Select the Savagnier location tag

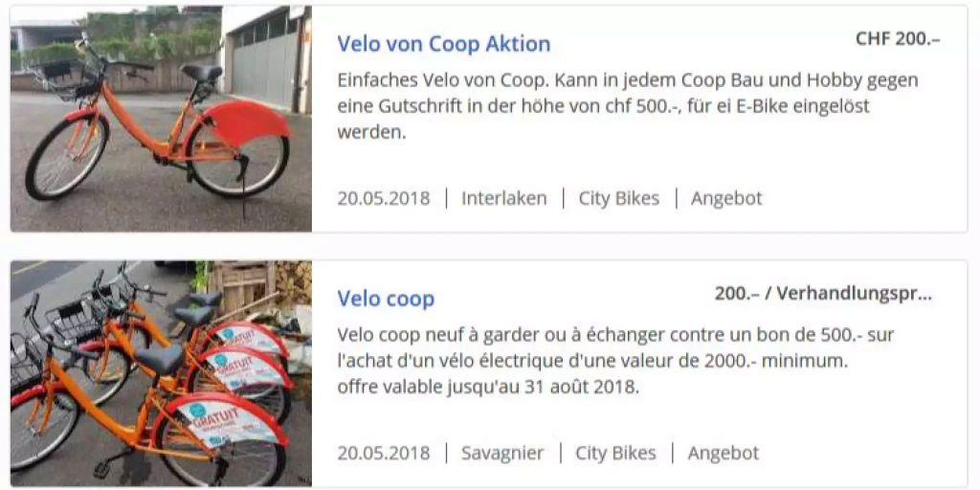point(502,453)
